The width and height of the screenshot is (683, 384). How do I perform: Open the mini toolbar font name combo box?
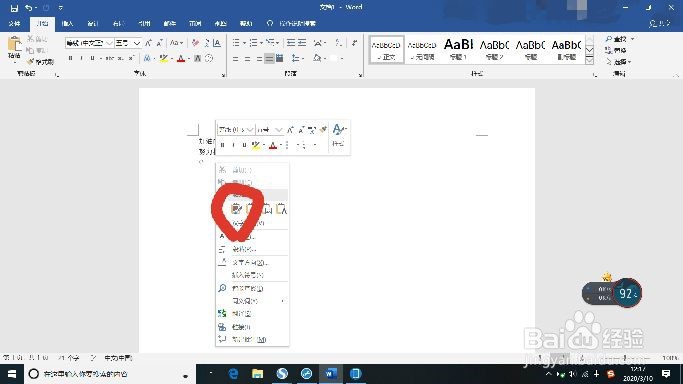tap(236, 130)
